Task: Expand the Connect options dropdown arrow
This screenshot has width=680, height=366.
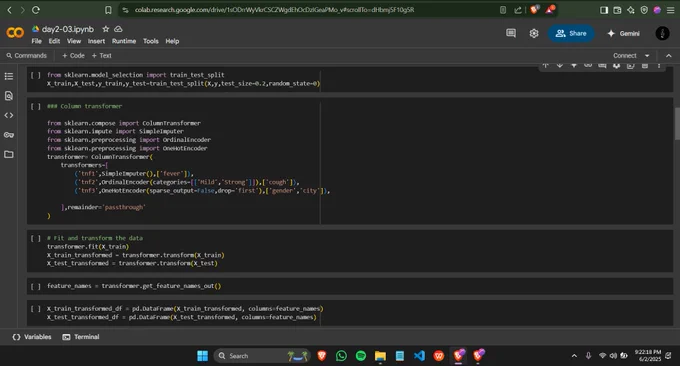Action: 647,56
